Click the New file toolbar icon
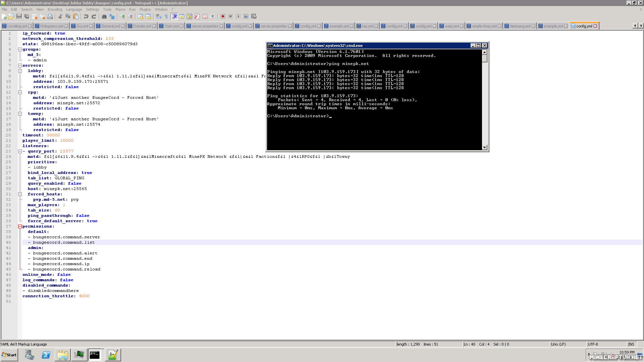 [x=4, y=16]
